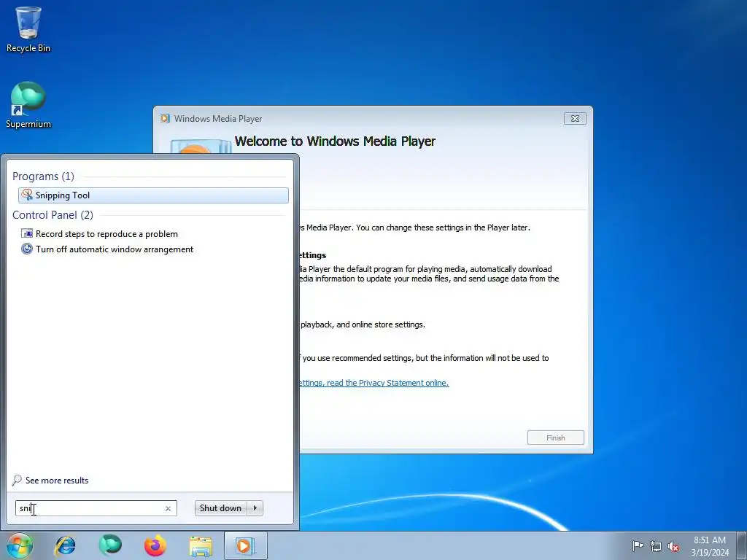Click the Windows Media Player title icon

click(165, 119)
